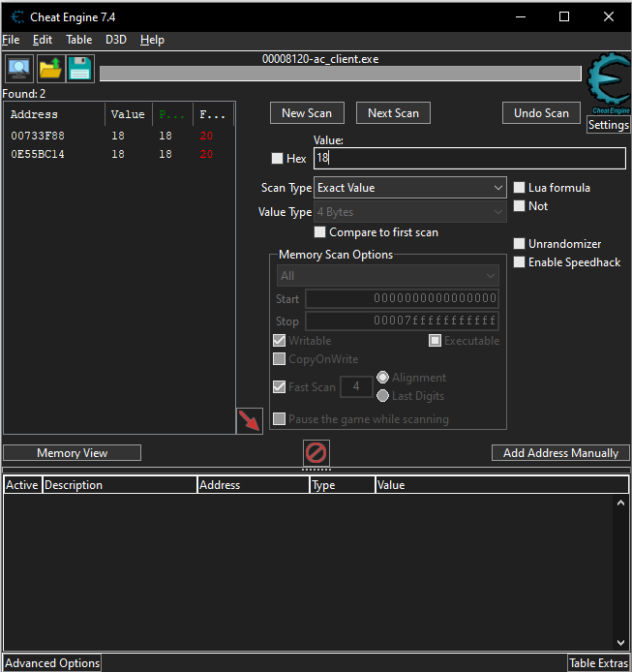Click the results Value column header
Screen dimensions: 632x672
pyautogui.click(x=128, y=114)
